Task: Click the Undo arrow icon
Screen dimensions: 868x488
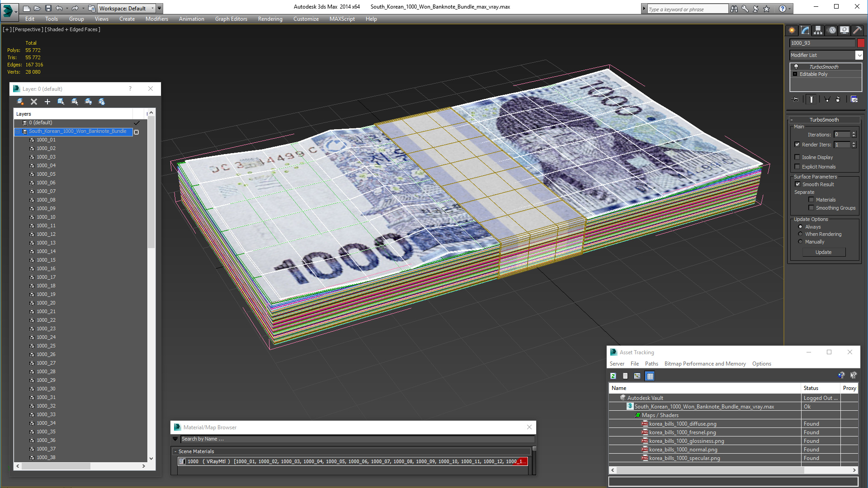Action: pos(59,8)
